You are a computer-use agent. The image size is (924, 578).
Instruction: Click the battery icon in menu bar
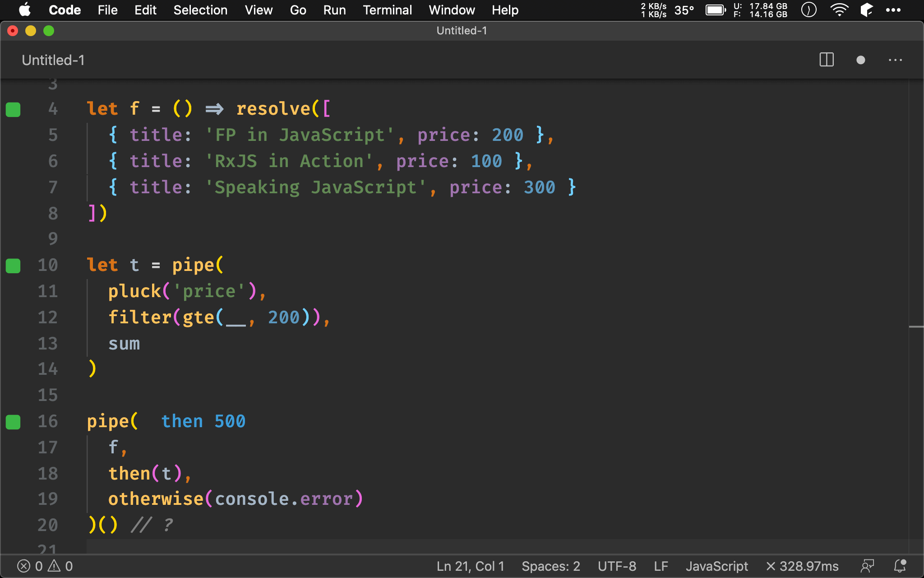pyautogui.click(x=716, y=10)
